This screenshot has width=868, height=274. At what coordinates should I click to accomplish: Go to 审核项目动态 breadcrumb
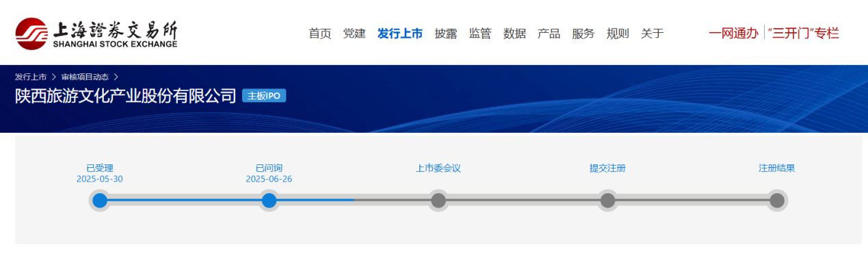point(85,77)
